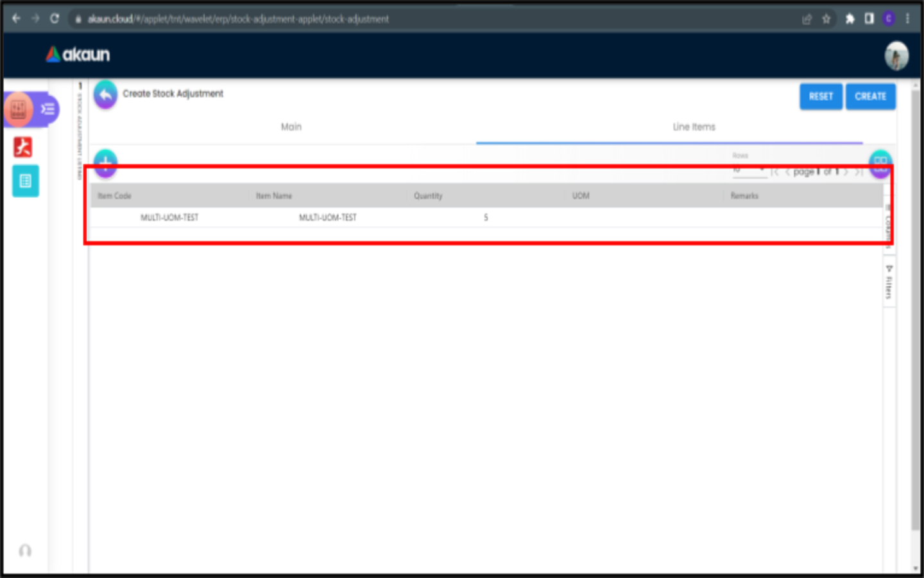
Task: Open the browser side panel icon
Action: coord(869,19)
